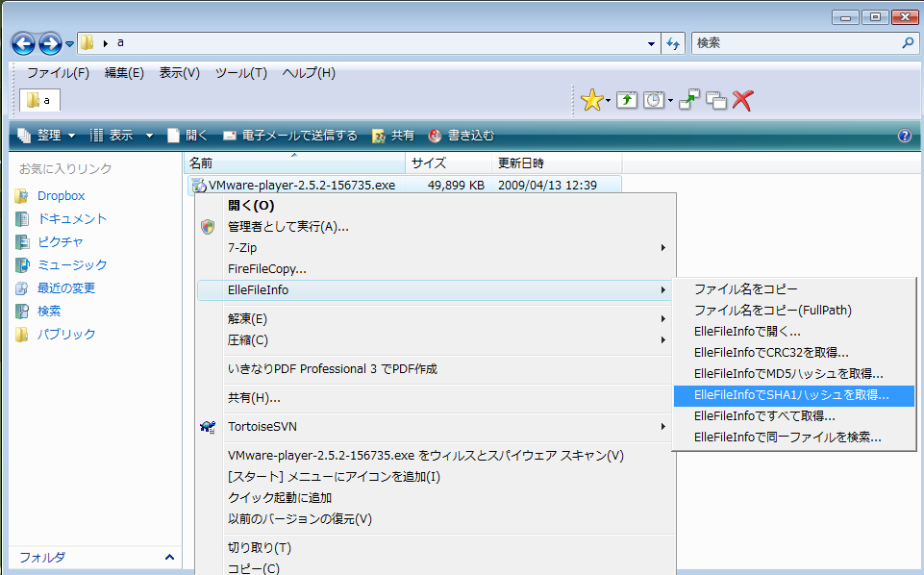Click the Refresh button beside address bar
The width and height of the screenshot is (924, 575).
(x=673, y=43)
